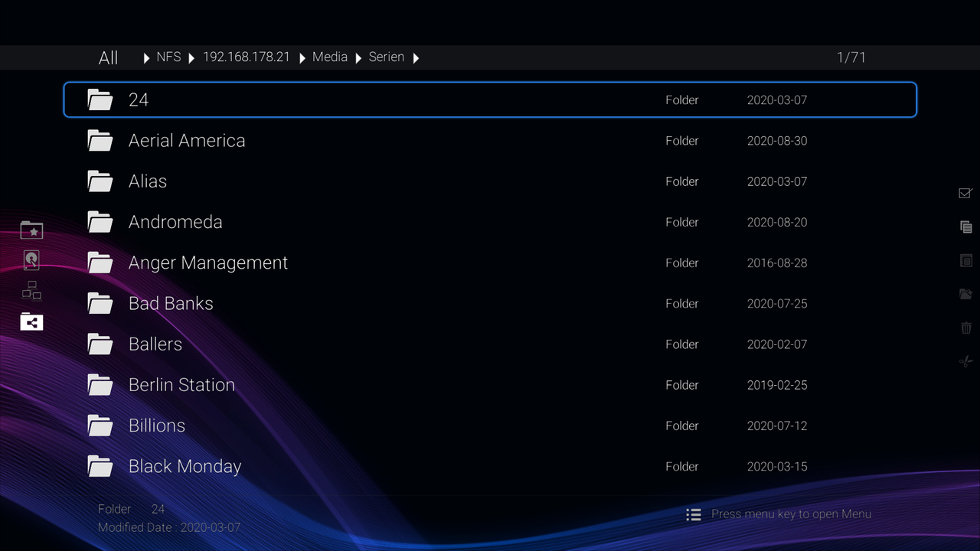
Task: Click date 2016-08-28 on Anger Management row
Action: pyautogui.click(x=777, y=262)
